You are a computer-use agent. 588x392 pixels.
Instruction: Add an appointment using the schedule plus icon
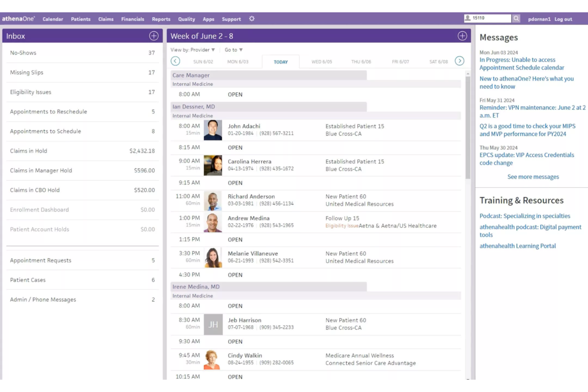[x=462, y=35]
